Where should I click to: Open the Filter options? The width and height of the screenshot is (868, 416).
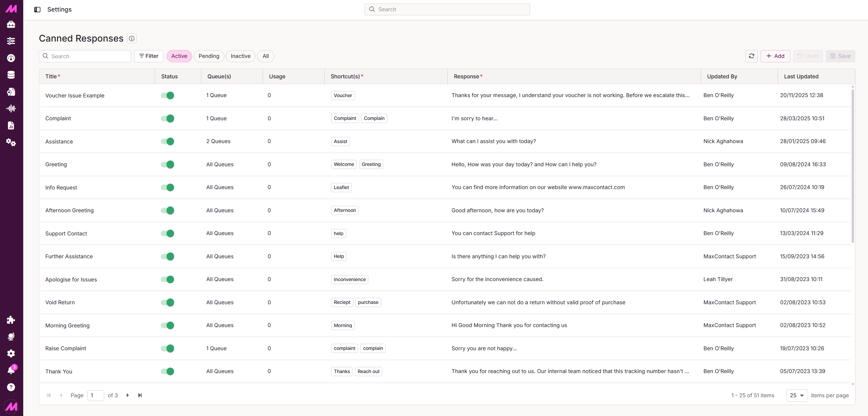pyautogui.click(x=149, y=56)
